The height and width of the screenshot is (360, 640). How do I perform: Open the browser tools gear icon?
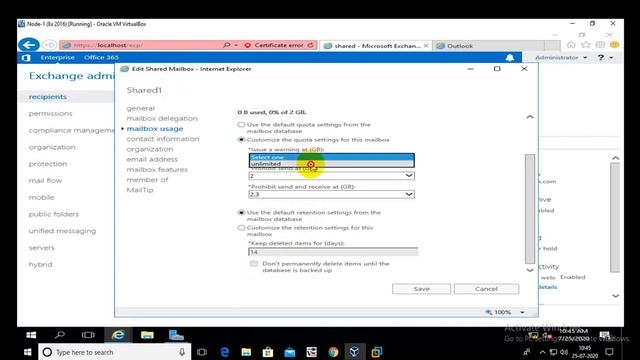tap(600, 44)
